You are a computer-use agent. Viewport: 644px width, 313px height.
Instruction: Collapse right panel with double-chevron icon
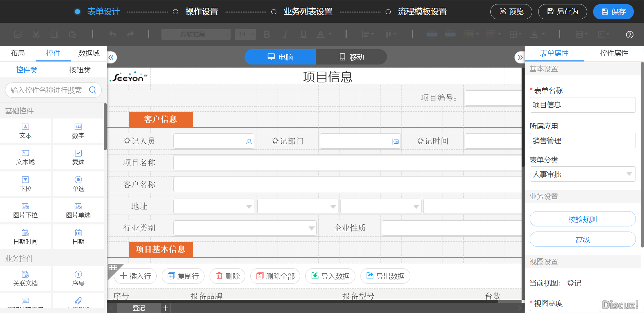520,57
